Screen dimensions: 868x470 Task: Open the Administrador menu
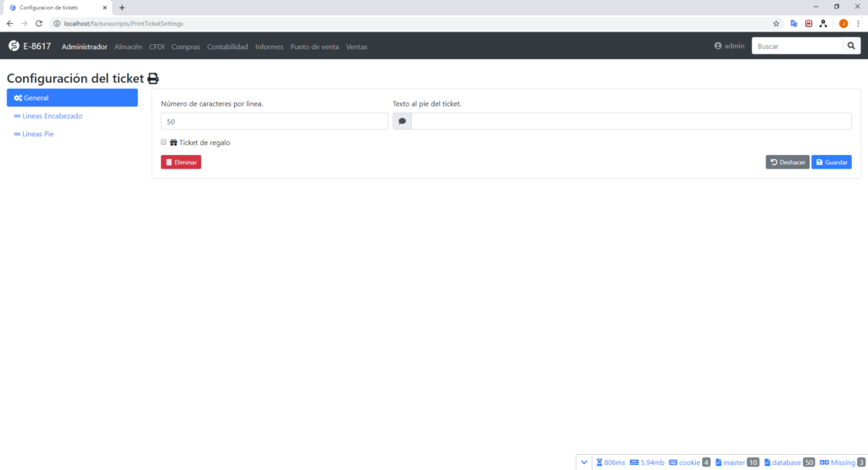[x=84, y=47]
